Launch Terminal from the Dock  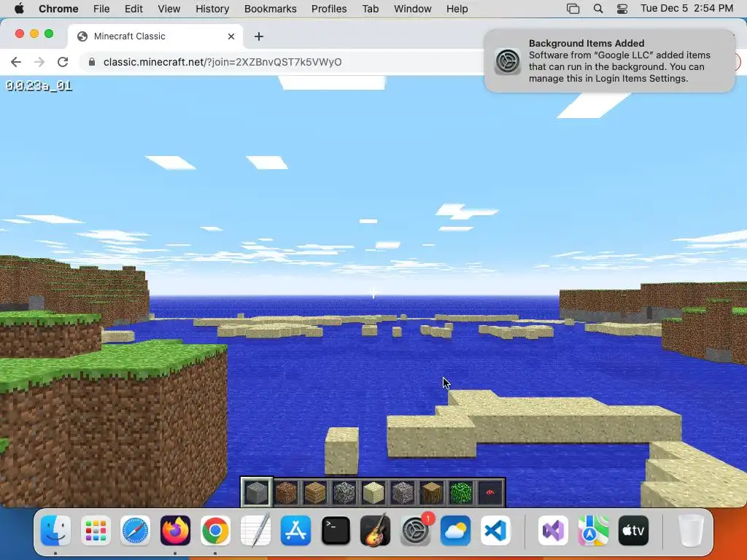pyautogui.click(x=336, y=530)
